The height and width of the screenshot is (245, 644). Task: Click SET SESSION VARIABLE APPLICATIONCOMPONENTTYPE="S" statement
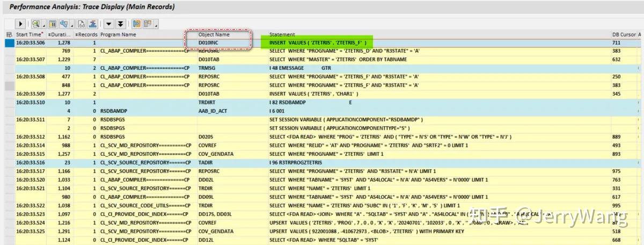click(339, 127)
